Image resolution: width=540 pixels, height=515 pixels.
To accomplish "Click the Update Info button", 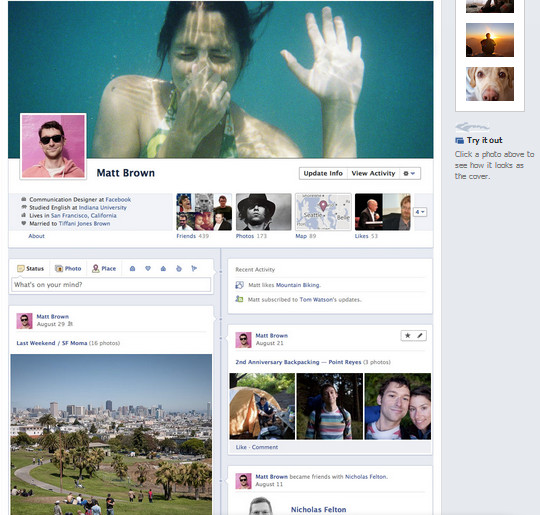I will pyautogui.click(x=323, y=173).
